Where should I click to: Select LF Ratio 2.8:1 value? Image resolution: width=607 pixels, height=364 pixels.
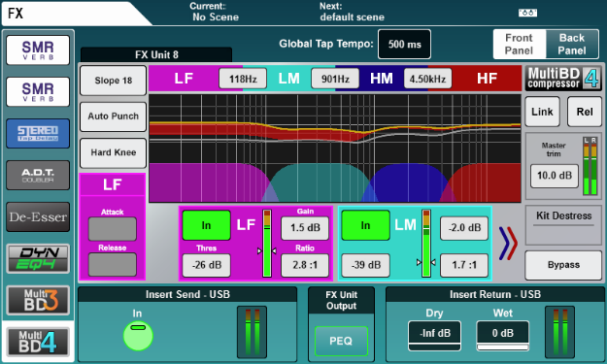coord(305,265)
